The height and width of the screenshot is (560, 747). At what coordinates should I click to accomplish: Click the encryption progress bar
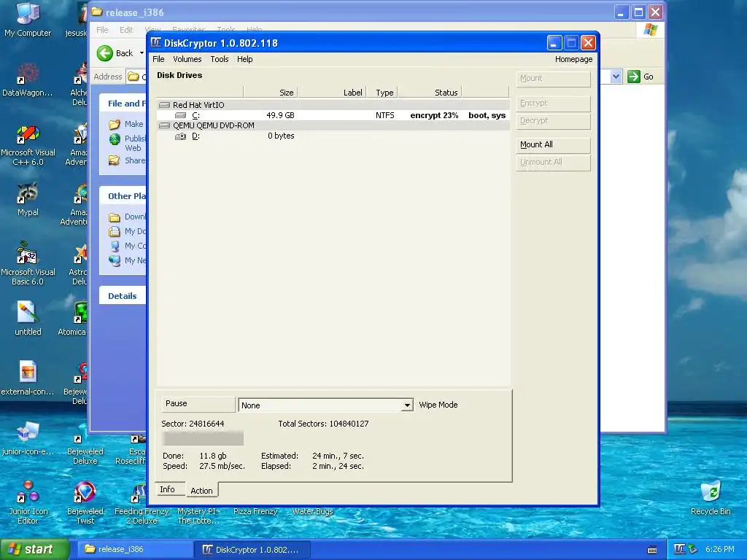(x=203, y=438)
